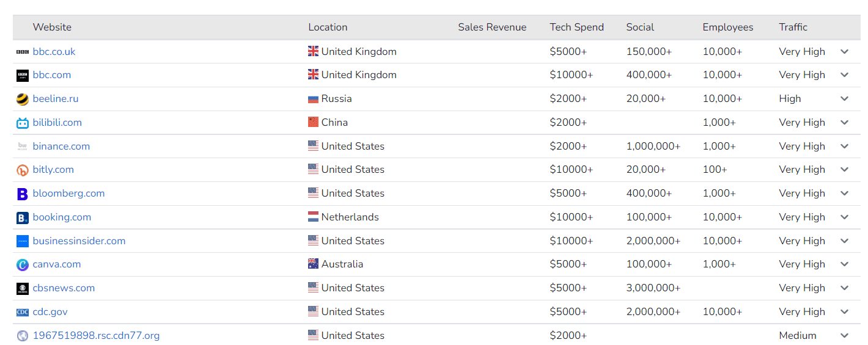Click the canva.com circular logo icon

click(23, 264)
